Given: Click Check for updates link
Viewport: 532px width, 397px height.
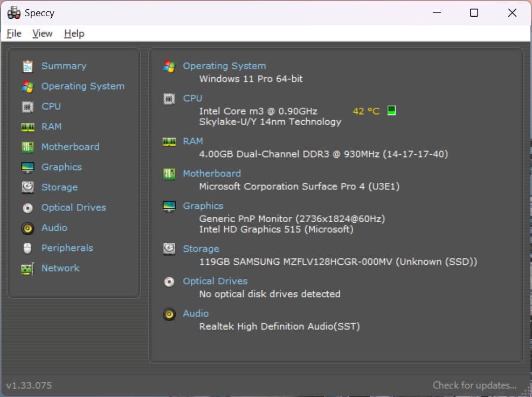Looking at the screenshot, I should tap(474, 386).
